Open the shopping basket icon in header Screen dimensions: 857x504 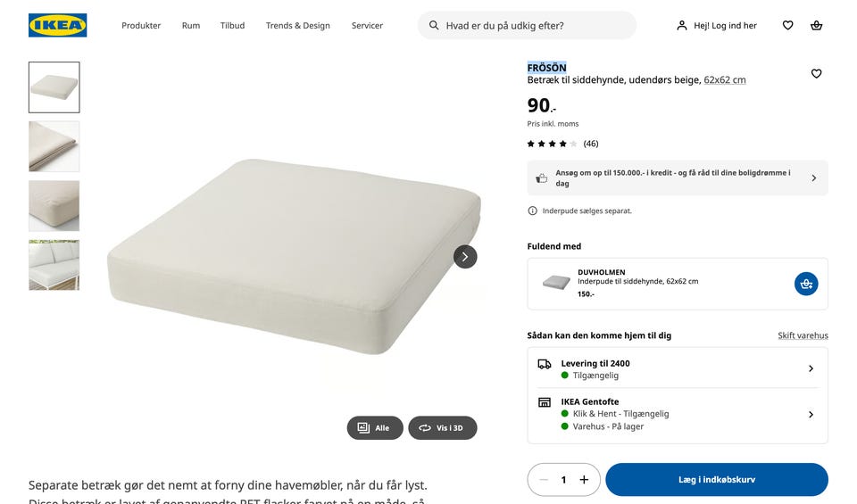click(816, 25)
